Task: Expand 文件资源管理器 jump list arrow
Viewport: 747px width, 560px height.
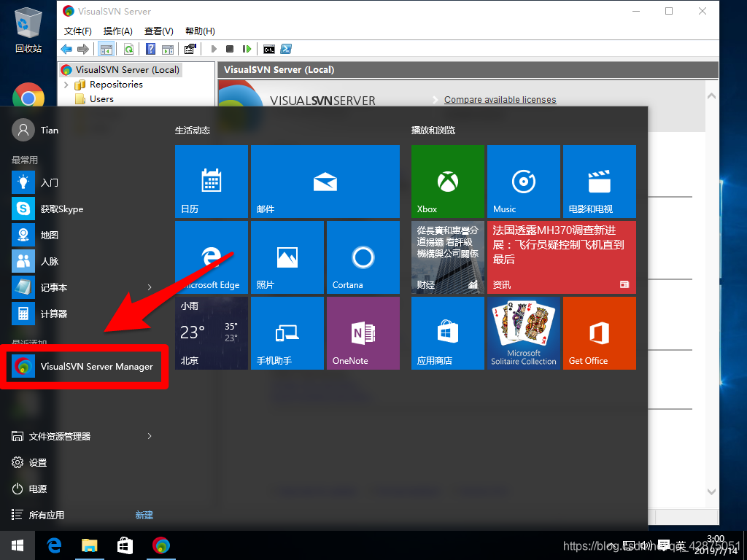Action: click(150, 436)
